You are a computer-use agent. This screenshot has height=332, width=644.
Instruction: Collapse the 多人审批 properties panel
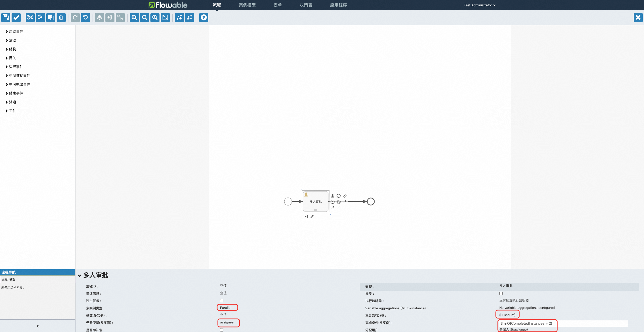point(79,275)
